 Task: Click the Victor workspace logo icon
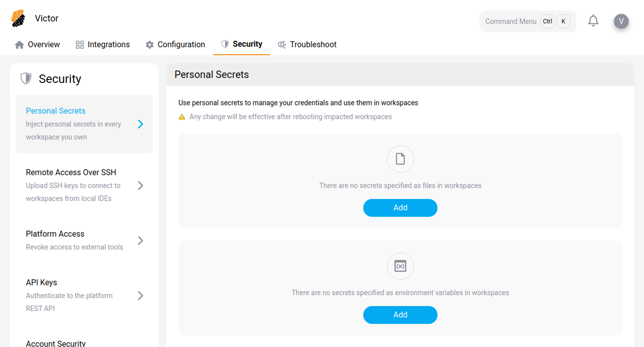18,18
